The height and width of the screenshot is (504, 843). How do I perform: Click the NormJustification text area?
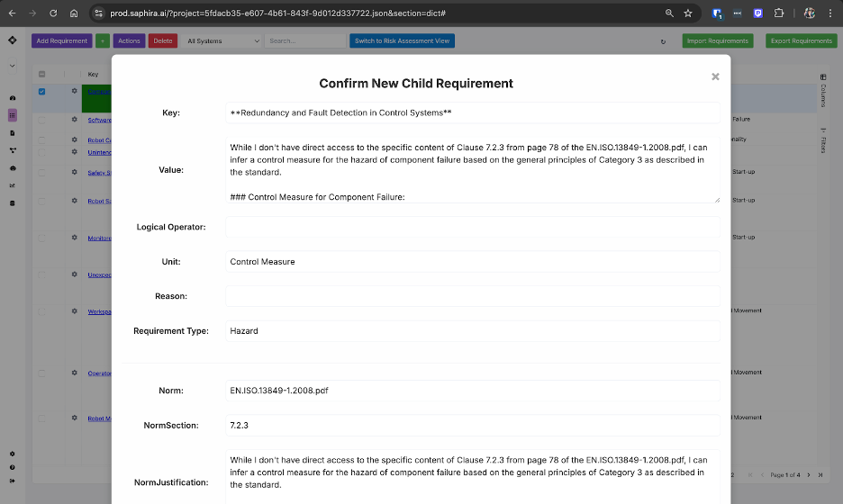pos(473,477)
